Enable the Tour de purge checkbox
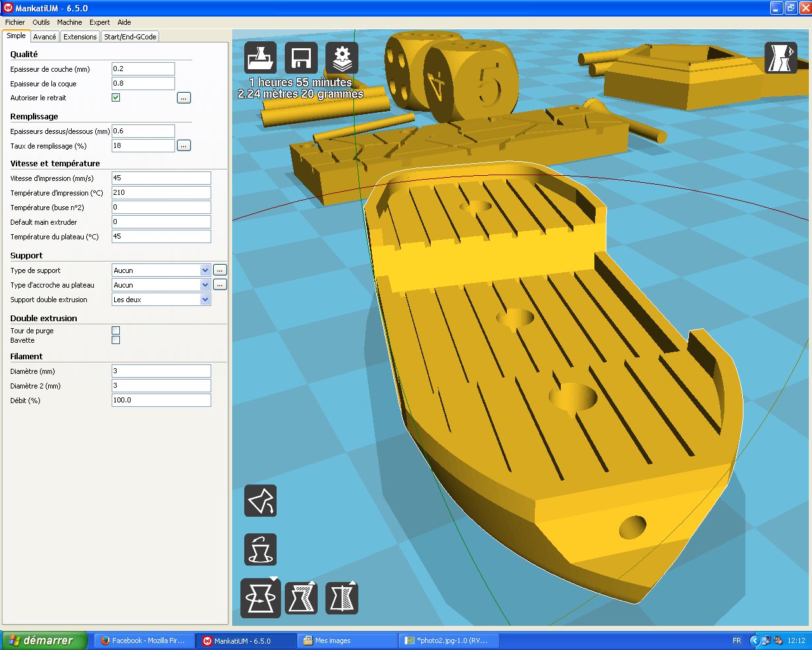This screenshot has height=650, width=812. (116, 331)
